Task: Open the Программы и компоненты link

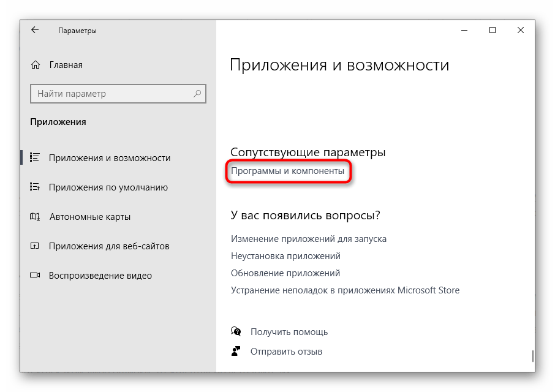Action: (287, 171)
